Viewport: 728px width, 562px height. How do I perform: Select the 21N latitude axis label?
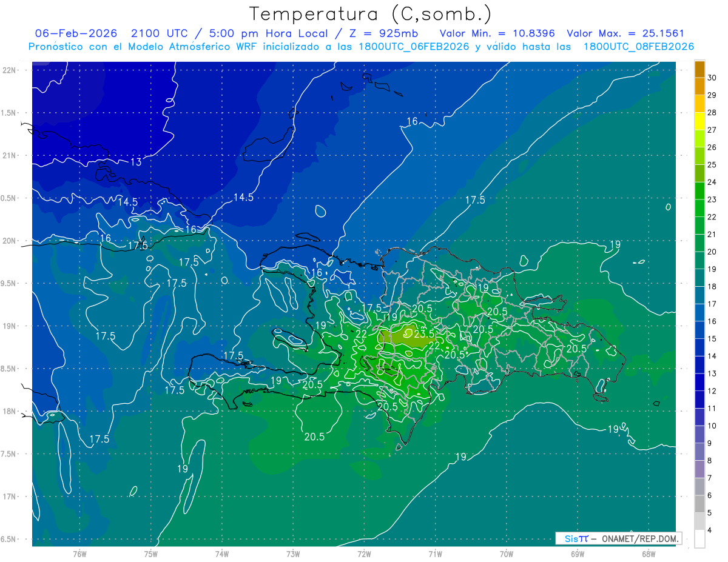coord(9,155)
